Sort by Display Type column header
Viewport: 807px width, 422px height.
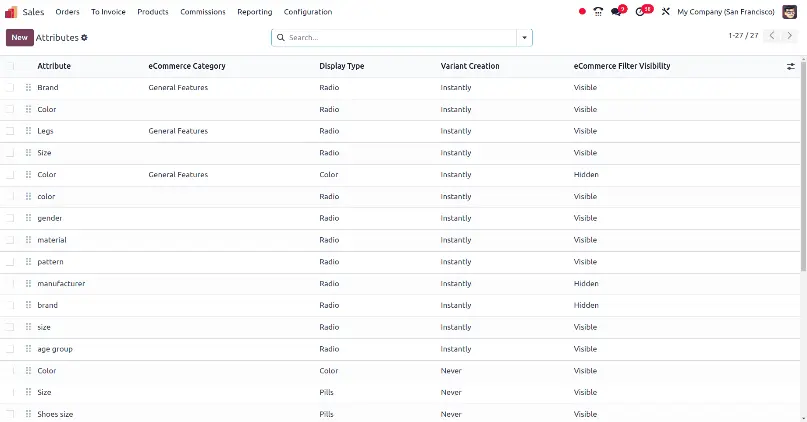pyautogui.click(x=342, y=66)
